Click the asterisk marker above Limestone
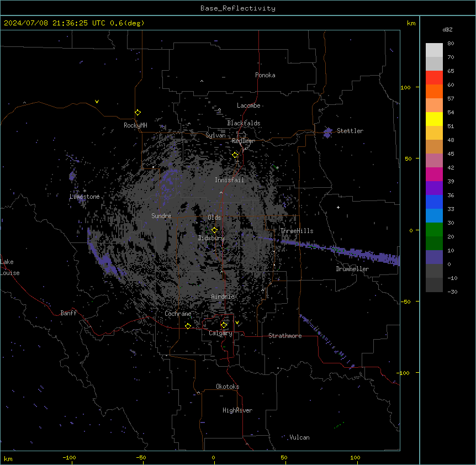 (84, 191)
